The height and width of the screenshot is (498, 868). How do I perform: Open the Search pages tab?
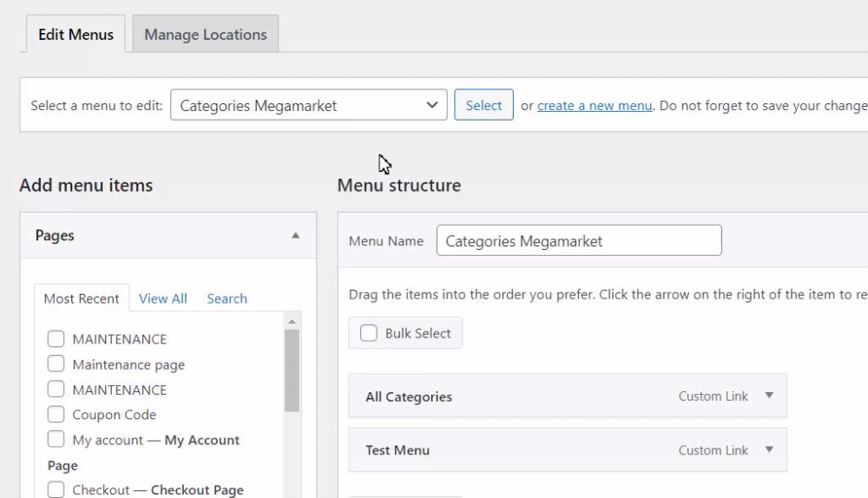click(x=227, y=298)
